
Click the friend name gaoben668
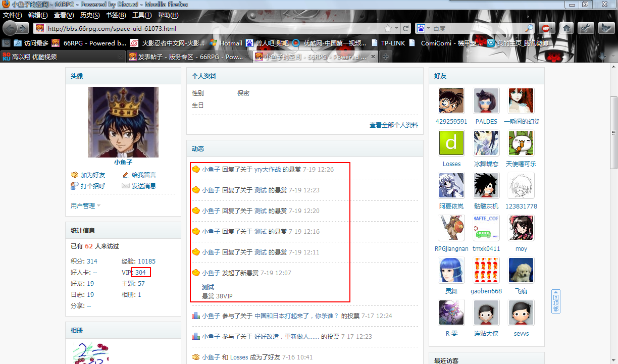click(x=486, y=291)
